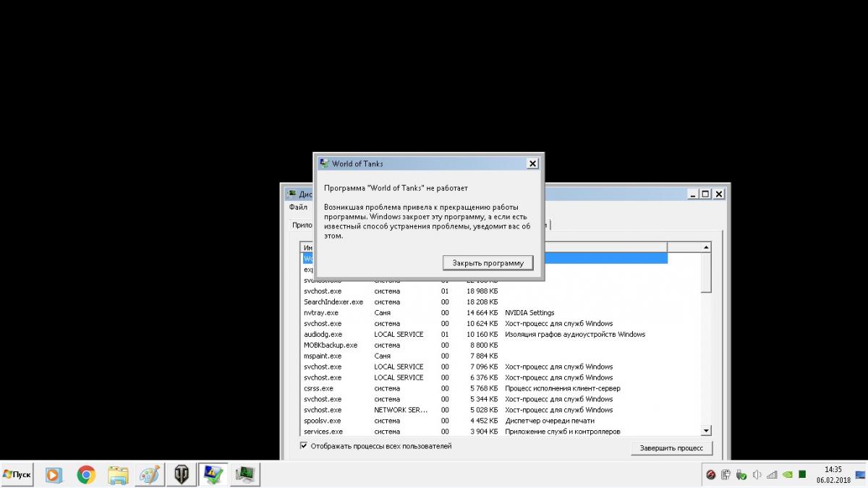Click the NVIDIA tray icon
The width and height of the screenshot is (868, 488).
pos(787,475)
